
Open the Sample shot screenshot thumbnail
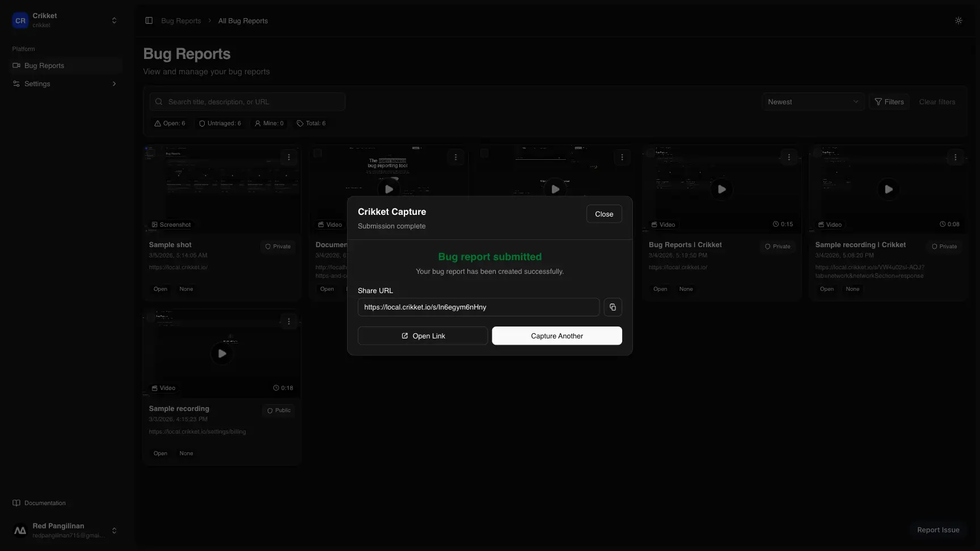pyautogui.click(x=222, y=189)
